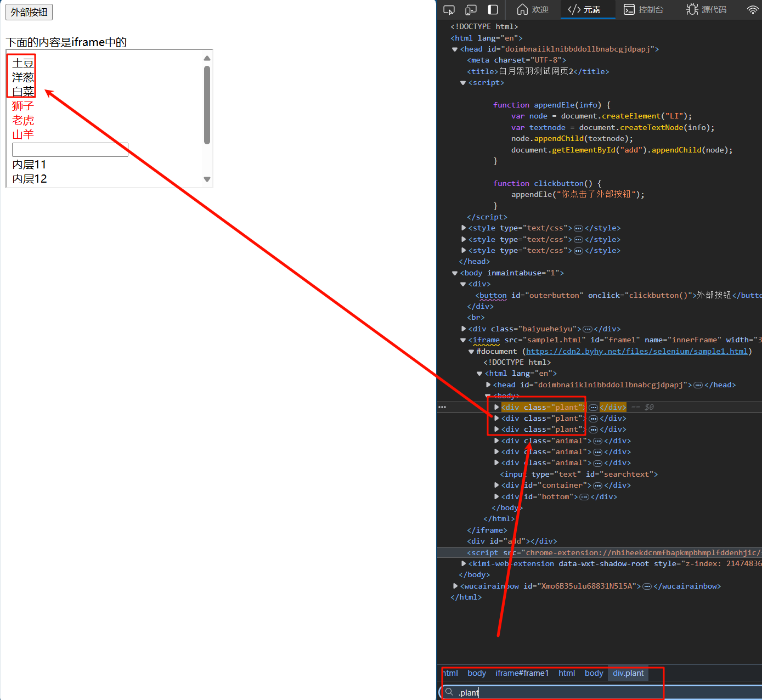Click ellipsis badge in iframe's head row
Screen dimensions: 762x700
tap(698, 385)
